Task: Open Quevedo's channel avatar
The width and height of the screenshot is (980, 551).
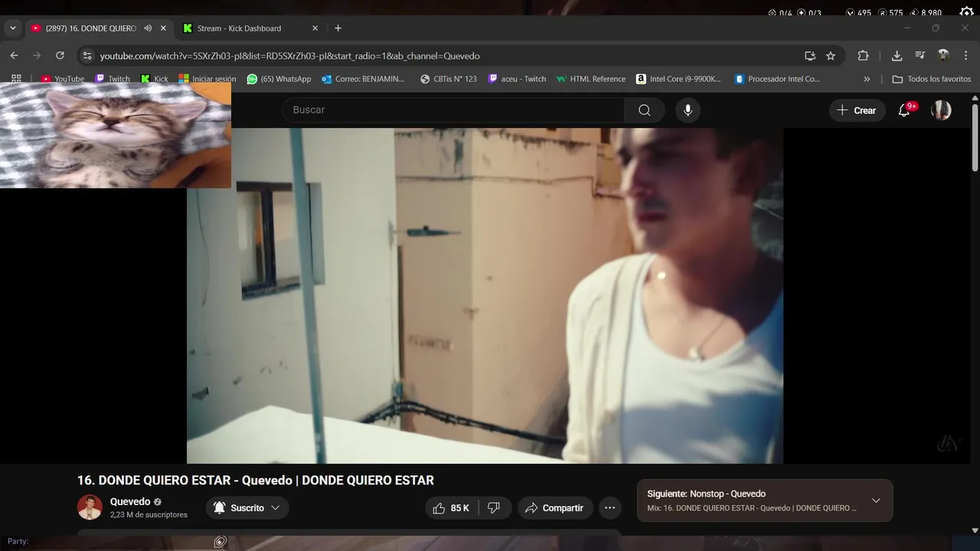Action: coord(90,507)
